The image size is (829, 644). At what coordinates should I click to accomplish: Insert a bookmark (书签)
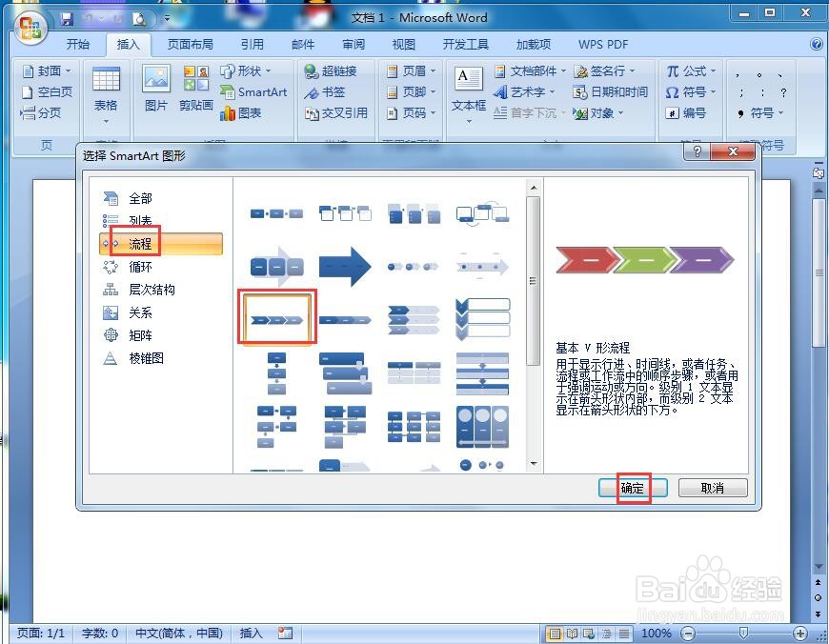(325, 92)
